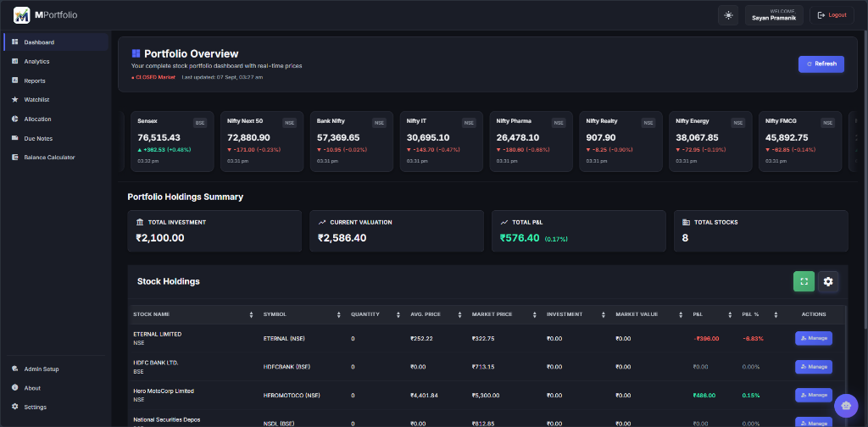Sort by Market Price column arrows
Image resolution: width=868 pixels, height=427 pixels.
click(x=535, y=314)
